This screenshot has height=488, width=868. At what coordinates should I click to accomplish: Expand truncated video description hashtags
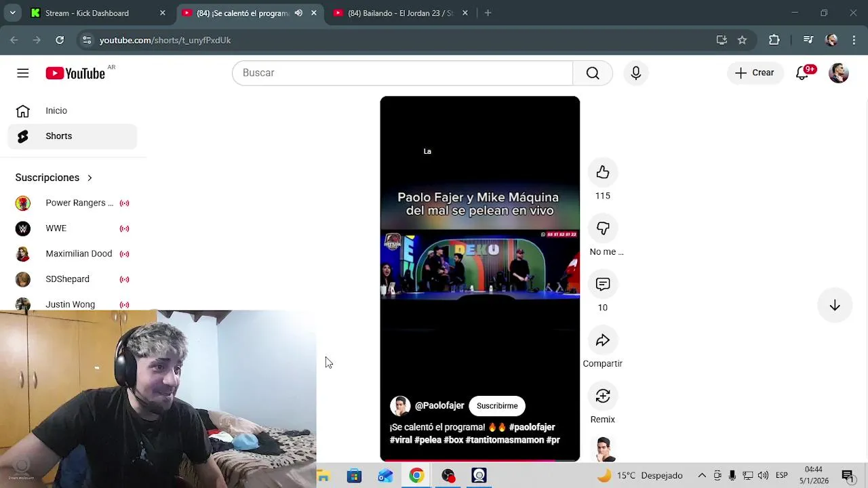pos(475,434)
